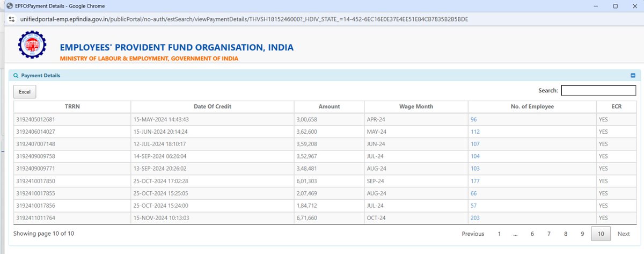Select TRRN 3192410017855 cell

click(x=72, y=193)
